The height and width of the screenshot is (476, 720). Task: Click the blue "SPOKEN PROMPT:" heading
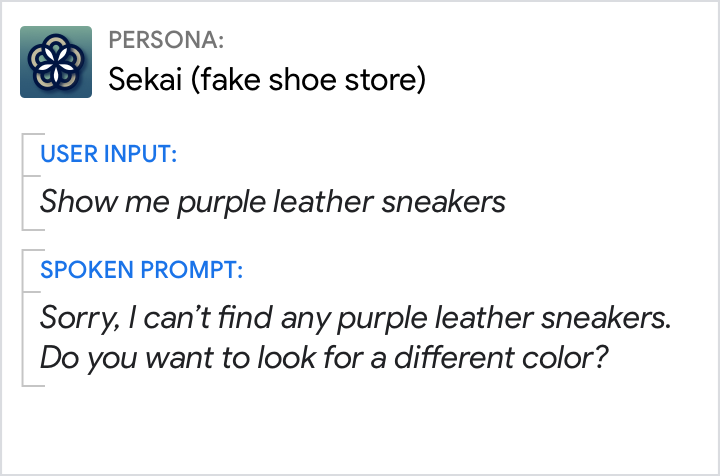tap(141, 269)
